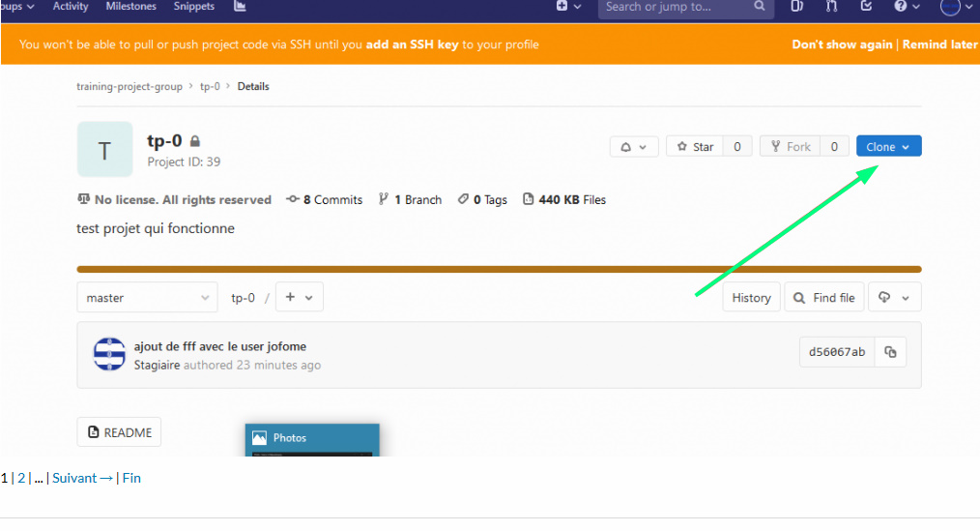Click the fork count 0
This screenshot has width=980, height=531.
[834, 147]
